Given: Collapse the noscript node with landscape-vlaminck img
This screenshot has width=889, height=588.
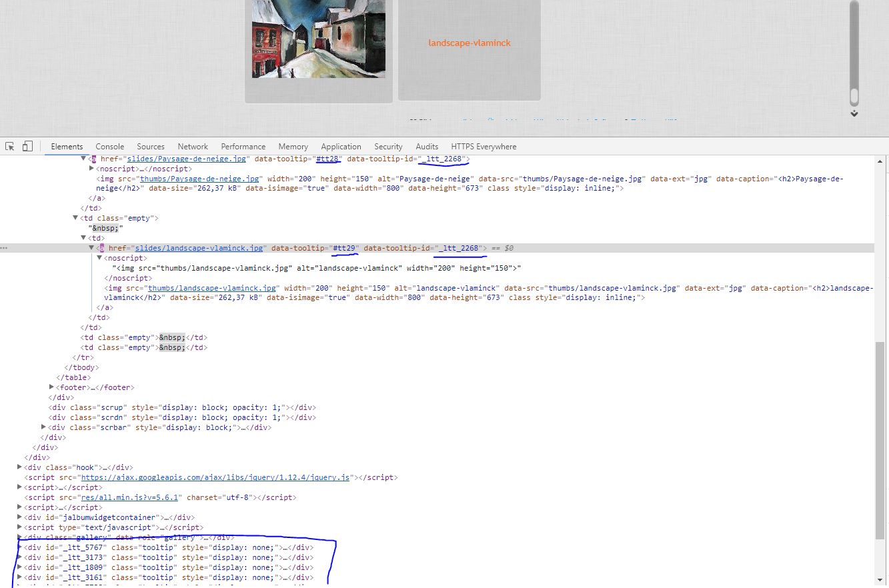Looking at the screenshot, I should pyautogui.click(x=100, y=258).
